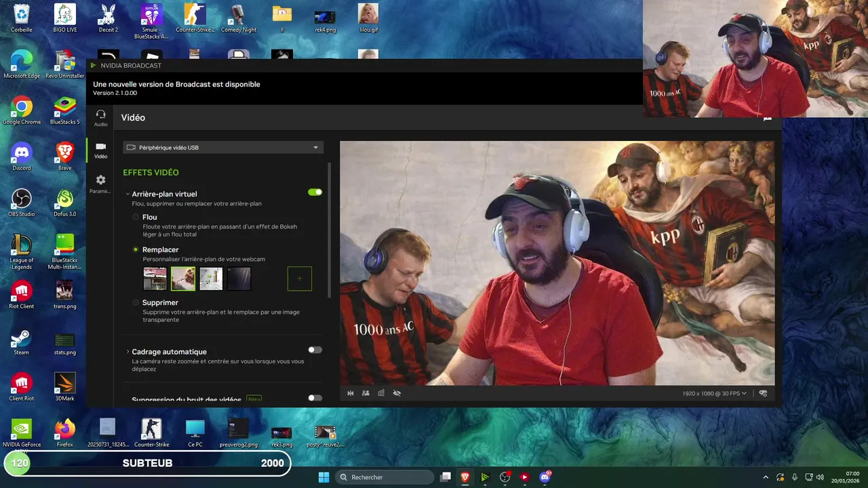
Task: Open camera settings icon beside resolution
Action: [x=763, y=393]
